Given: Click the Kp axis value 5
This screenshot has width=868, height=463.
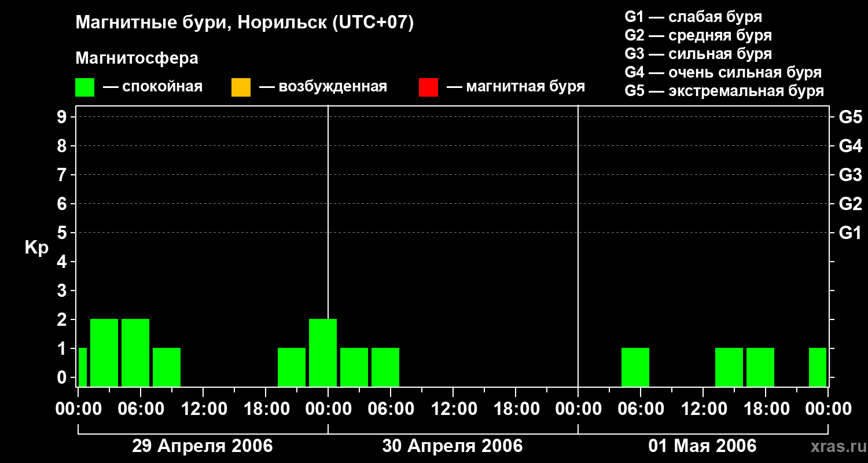Looking at the screenshot, I should click(62, 233).
